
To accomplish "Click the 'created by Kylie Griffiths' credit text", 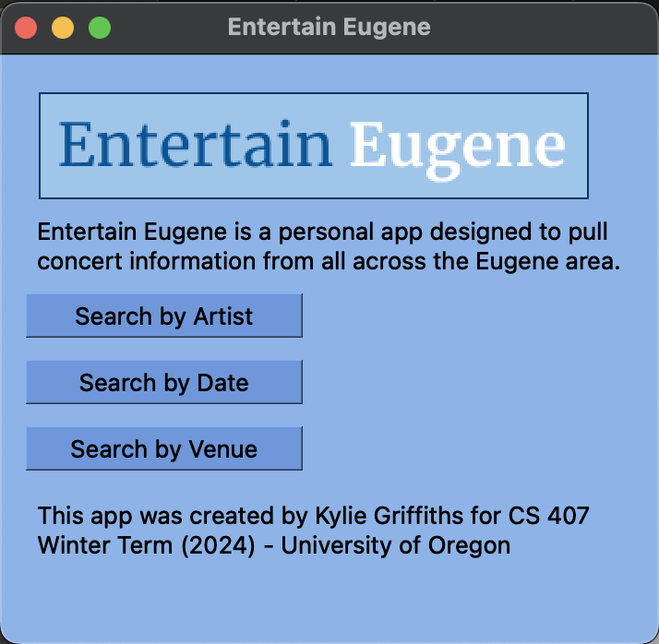I will 314,531.
